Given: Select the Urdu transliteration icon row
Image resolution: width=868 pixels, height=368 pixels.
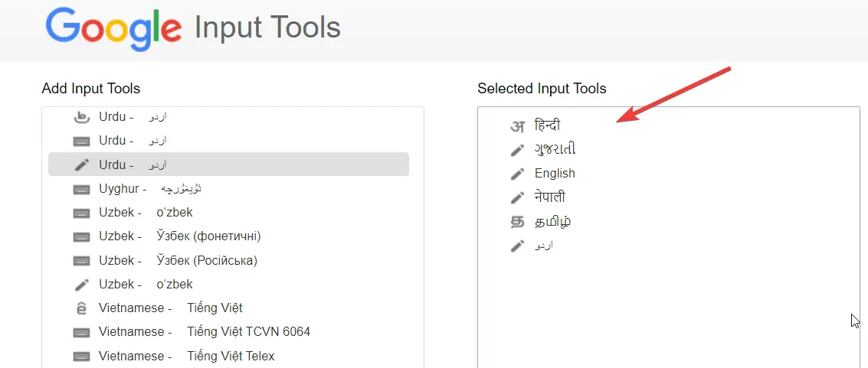Looking at the screenshot, I should click(x=228, y=116).
